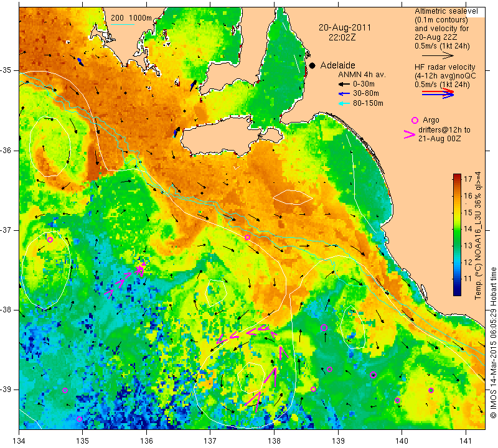
Task: Click the 22:02Z time text
Action: tap(342, 37)
